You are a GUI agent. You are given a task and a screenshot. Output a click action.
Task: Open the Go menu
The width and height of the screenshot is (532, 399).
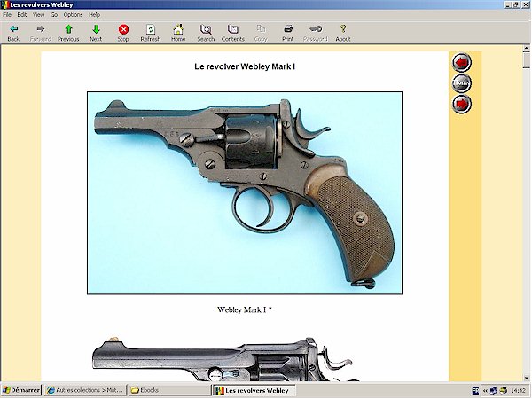coord(54,14)
